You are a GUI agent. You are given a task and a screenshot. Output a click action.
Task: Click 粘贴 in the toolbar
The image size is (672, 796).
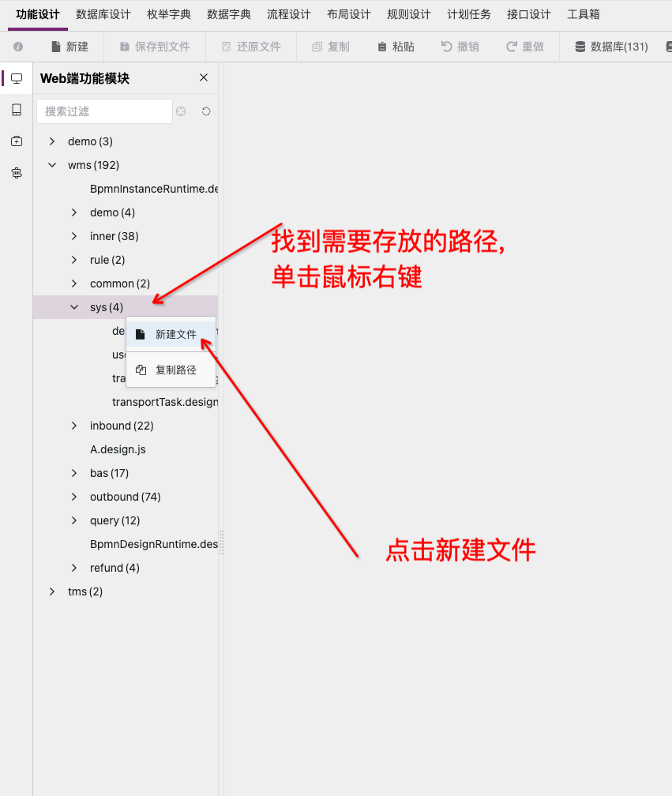pyautogui.click(x=395, y=47)
